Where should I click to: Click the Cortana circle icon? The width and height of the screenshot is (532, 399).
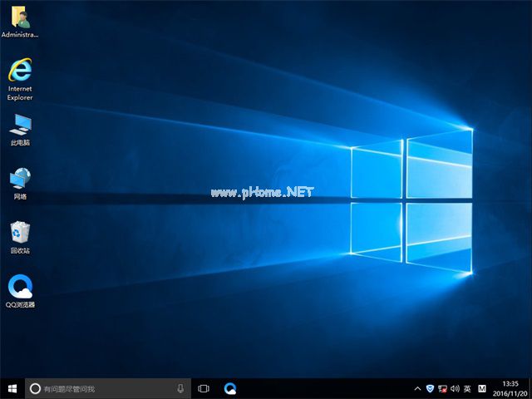tap(35, 388)
